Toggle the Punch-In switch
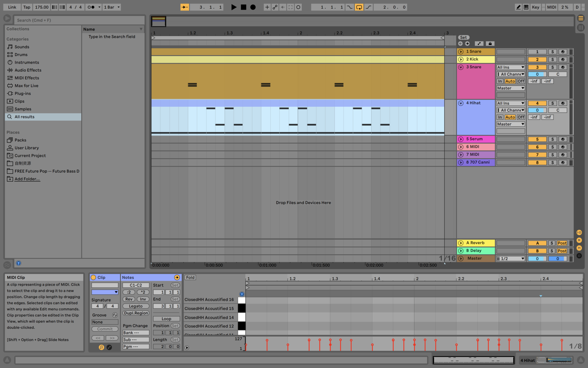This screenshot has width=588, height=368. coord(349,7)
